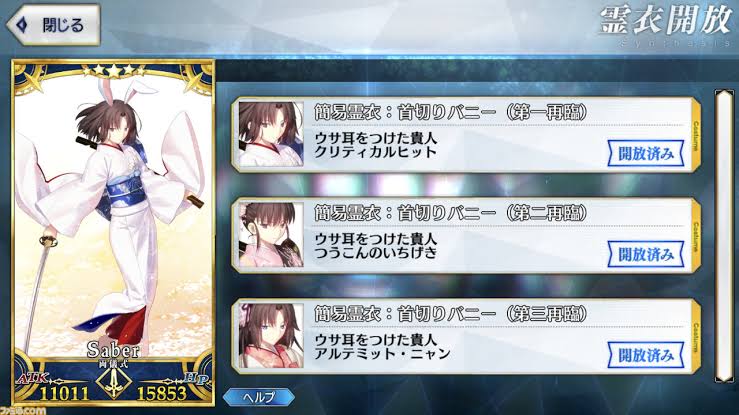This screenshot has height=415, width=739.
Task: Select 簡易霊衣：首切りバニー（第一再臨）title text
Action: point(451,113)
